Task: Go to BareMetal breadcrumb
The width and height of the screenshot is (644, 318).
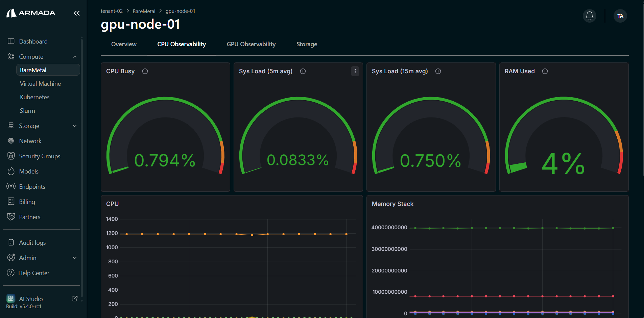Action: 144,11
